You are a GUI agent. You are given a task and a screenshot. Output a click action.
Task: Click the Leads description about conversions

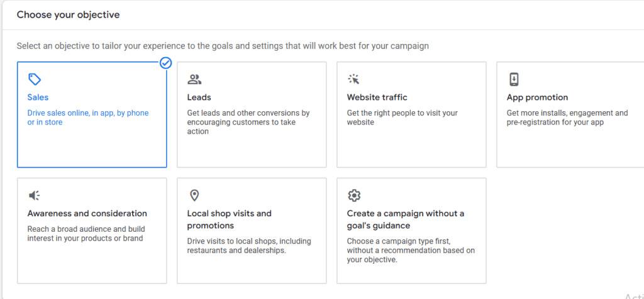tap(248, 122)
